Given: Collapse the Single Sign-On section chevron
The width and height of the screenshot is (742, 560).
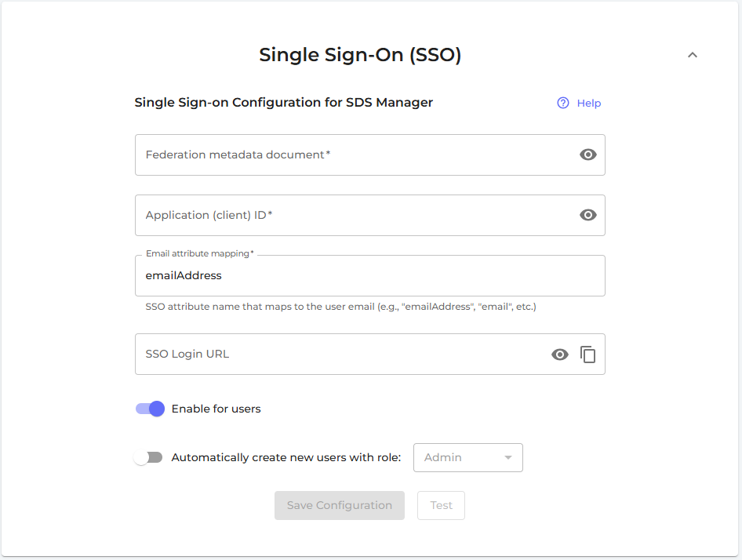Looking at the screenshot, I should pos(693,55).
